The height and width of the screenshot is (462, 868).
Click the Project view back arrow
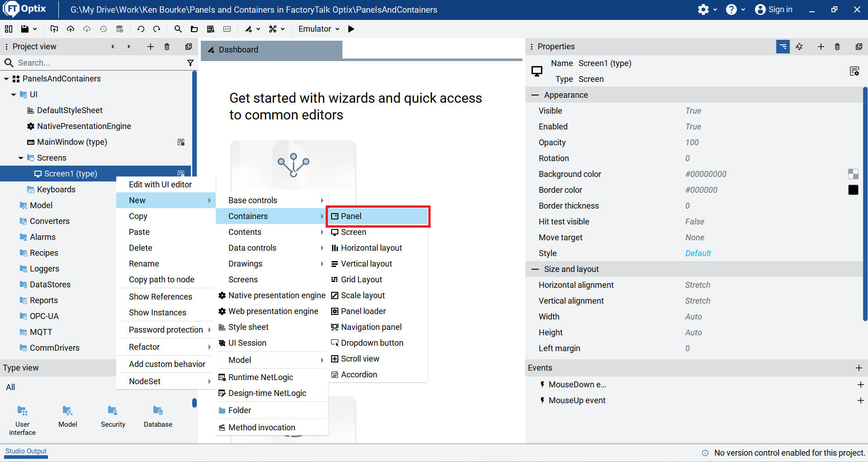coord(113,47)
